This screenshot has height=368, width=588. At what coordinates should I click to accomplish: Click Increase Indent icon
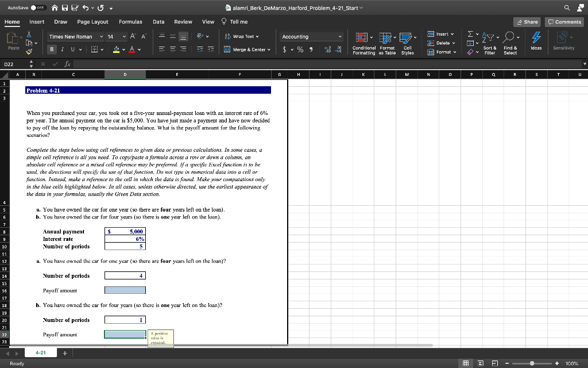pyautogui.click(x=211, y=49)
